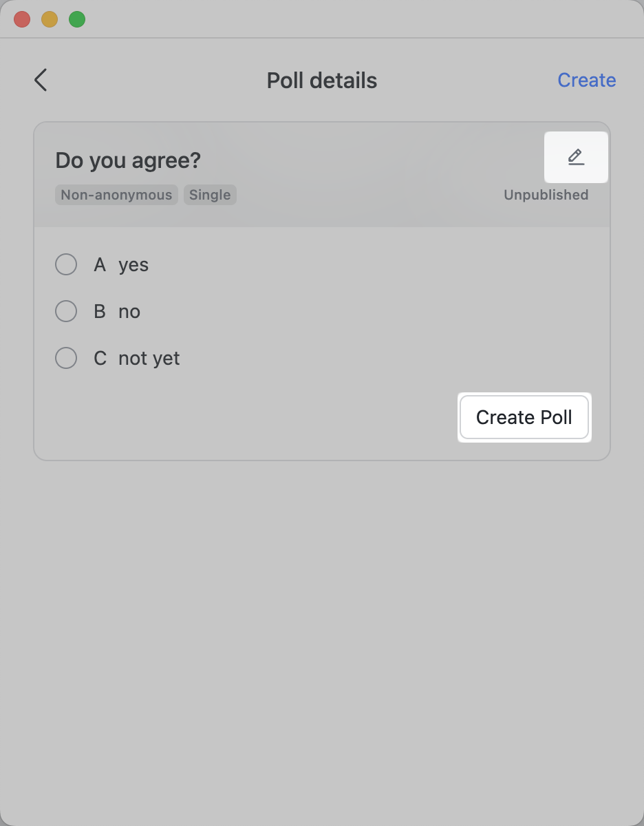Click the Create link top right
This screenshot has height=826, width=644.
pos(587,80)
